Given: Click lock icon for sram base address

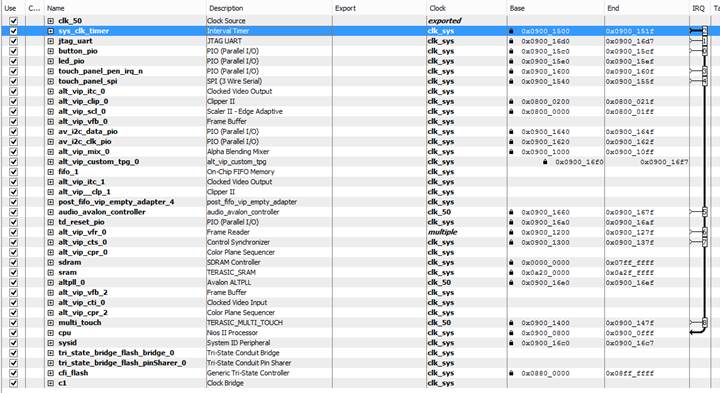Looking at the screenshot, I should tap(511, 272).
